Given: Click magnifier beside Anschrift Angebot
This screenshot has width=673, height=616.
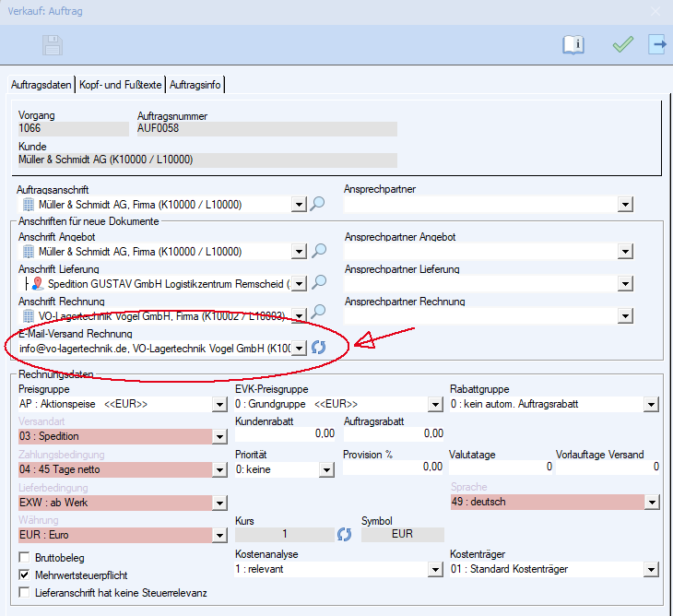Looking at the screenshot, I should click(318, 251).
